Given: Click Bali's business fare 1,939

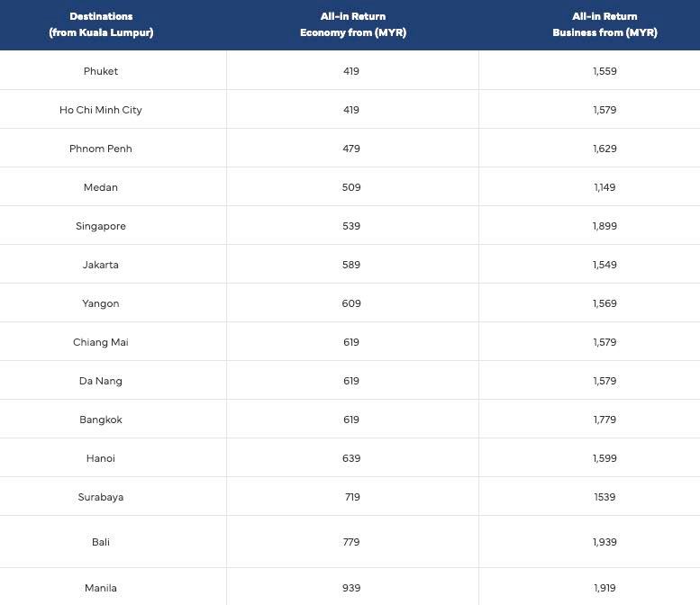Looking at the screenshot, I should pos(605,542).
